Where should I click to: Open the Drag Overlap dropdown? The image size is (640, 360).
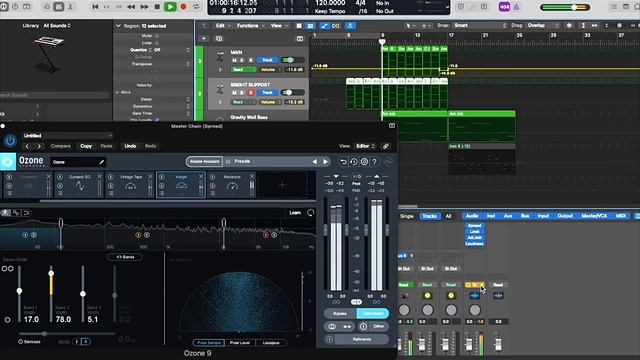click(542, 25)
